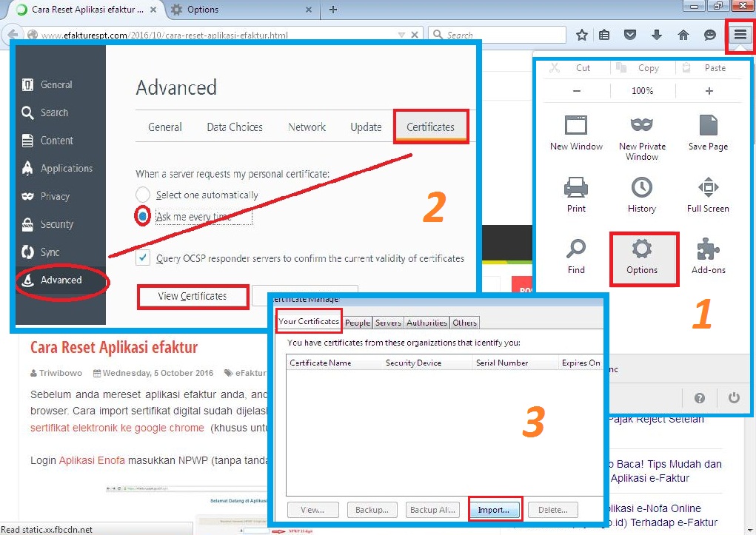The image size is (756, 535).
Task: Open the Firefox hamburger menu
Action: [x=740, y=35]
